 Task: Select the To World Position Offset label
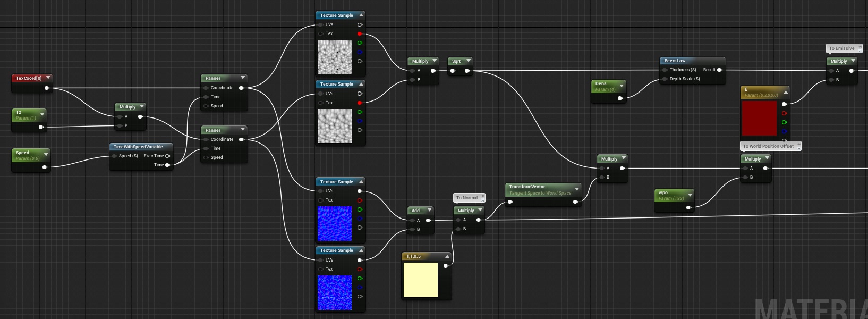click(x=768, y=146)
